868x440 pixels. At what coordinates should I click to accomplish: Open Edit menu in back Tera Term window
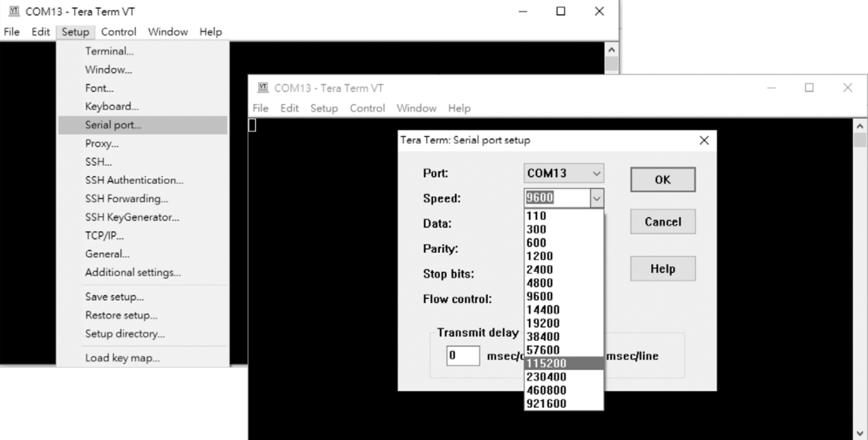click(x=41, y=32)
